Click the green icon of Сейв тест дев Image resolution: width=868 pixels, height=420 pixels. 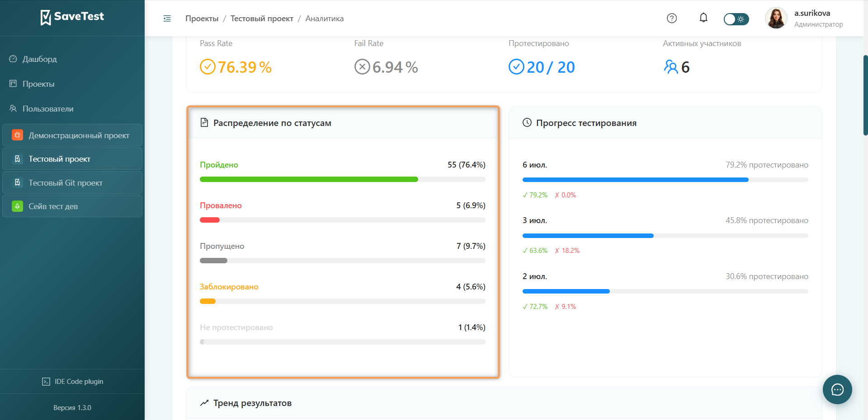click(x=17, y=206)
